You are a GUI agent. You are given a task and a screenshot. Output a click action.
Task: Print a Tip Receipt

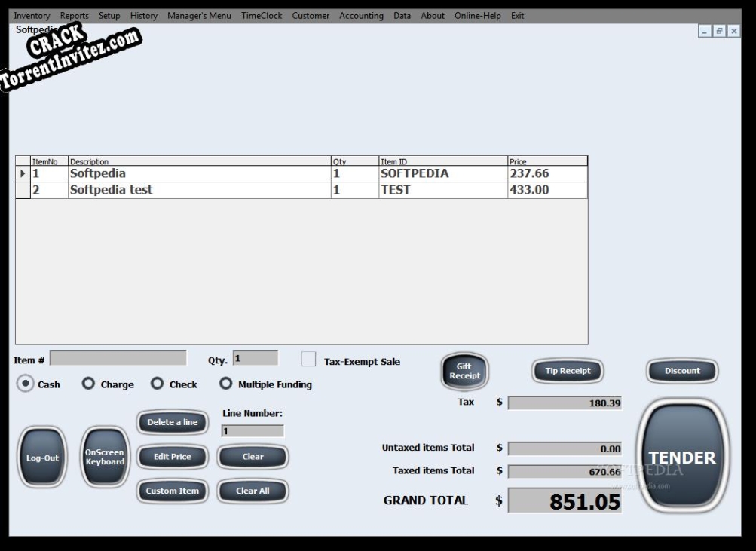click(x=568, y=370)
